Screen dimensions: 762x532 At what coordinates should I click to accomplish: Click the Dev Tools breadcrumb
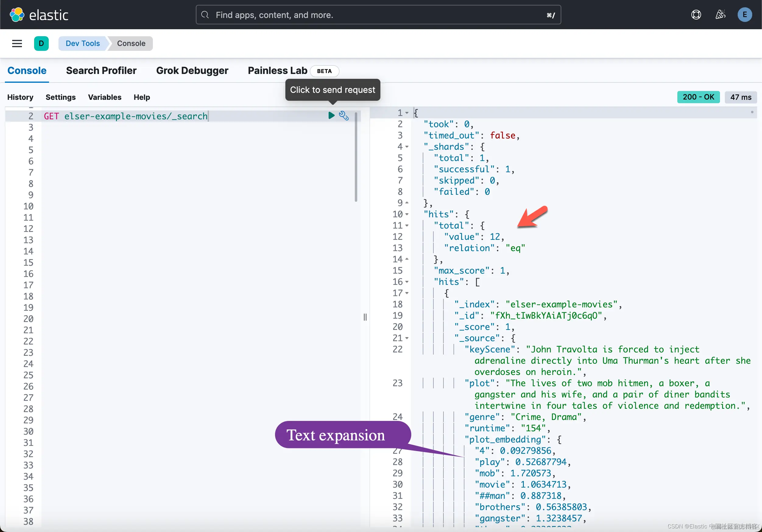(83, 44)
